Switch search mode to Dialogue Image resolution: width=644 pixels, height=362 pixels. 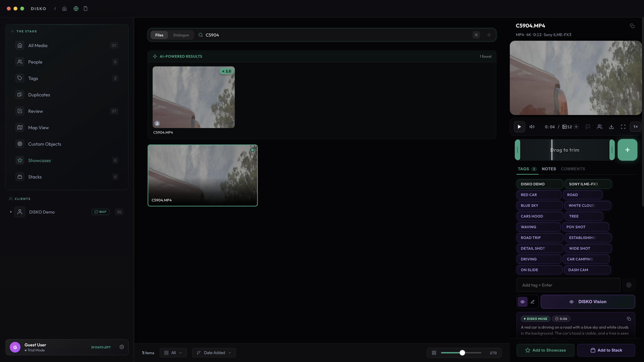(x=181, y=35)
